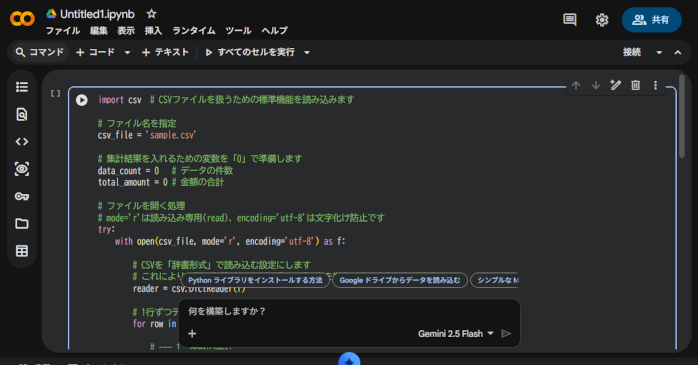The width and height of the screenshot is (698, 365).
Task: Open the find and replace sidebar icon
Action: click(x=22, y=114)
